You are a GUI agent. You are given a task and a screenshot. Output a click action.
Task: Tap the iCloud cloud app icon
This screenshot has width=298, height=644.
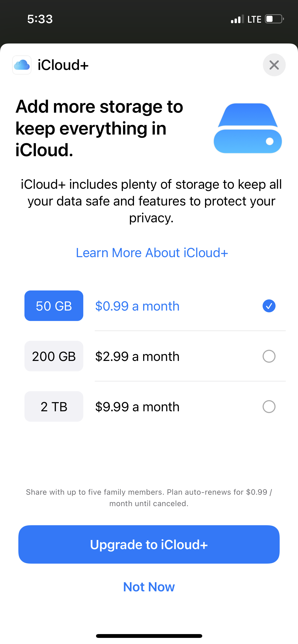(x=22, y=65)
